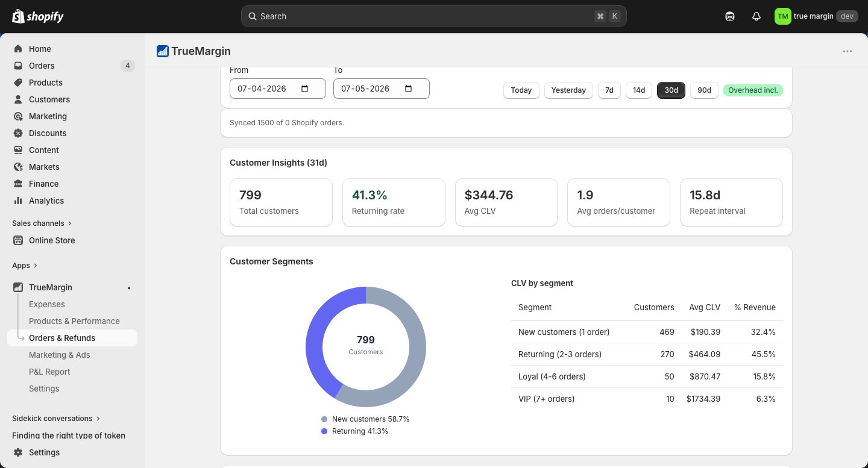
Task: Open the P&L Report page
Action: (49, 372)
